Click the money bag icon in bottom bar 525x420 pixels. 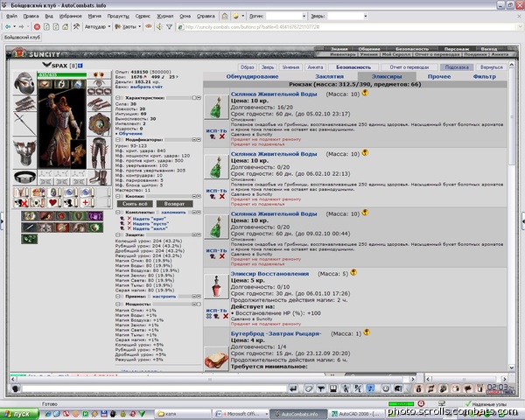coord(418,388)
